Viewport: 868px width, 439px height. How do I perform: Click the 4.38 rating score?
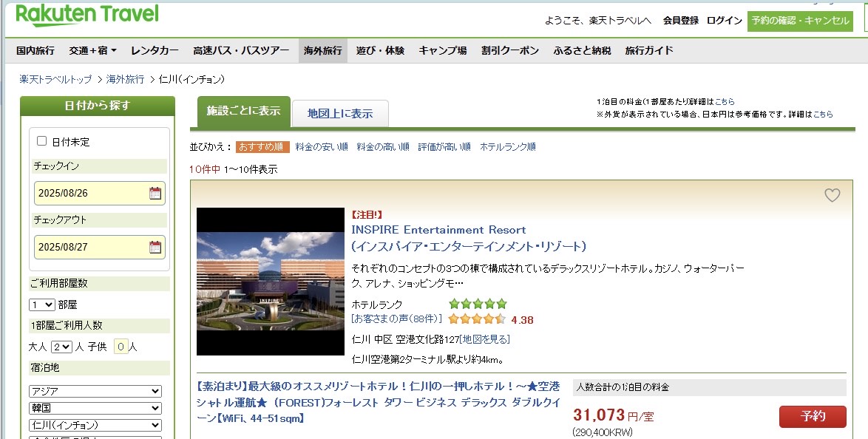tap(522, 320)
